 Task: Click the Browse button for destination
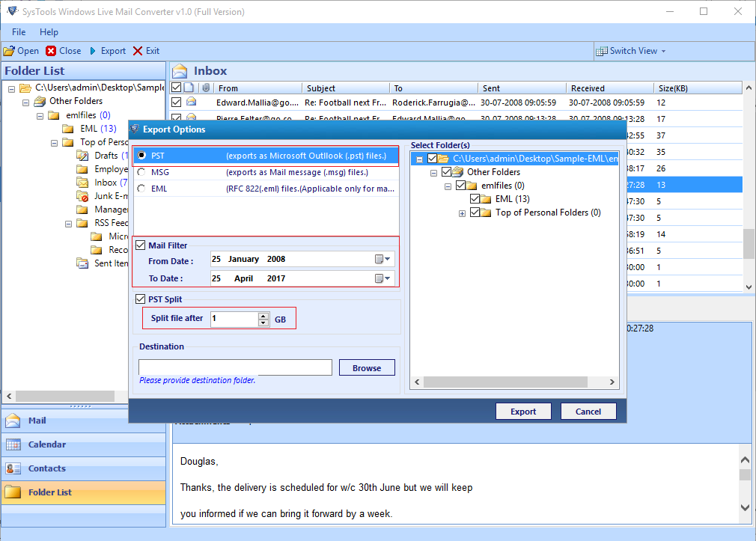[367, 368]
